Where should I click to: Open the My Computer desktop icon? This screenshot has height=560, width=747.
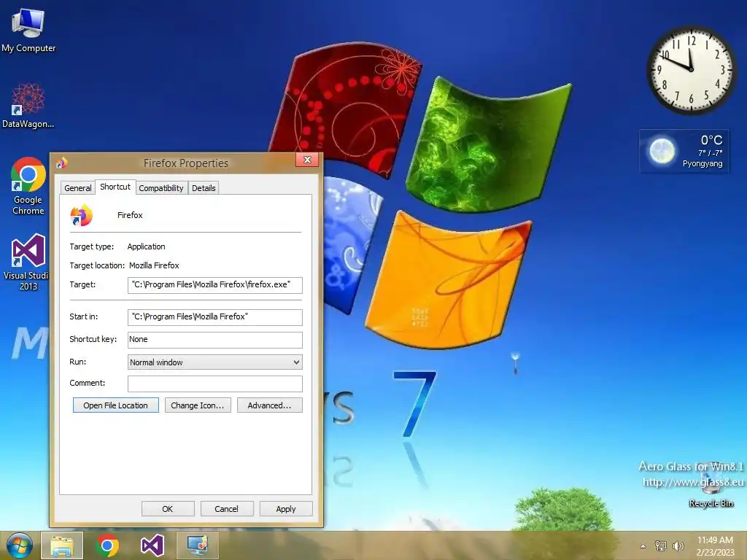pos(28,31)
